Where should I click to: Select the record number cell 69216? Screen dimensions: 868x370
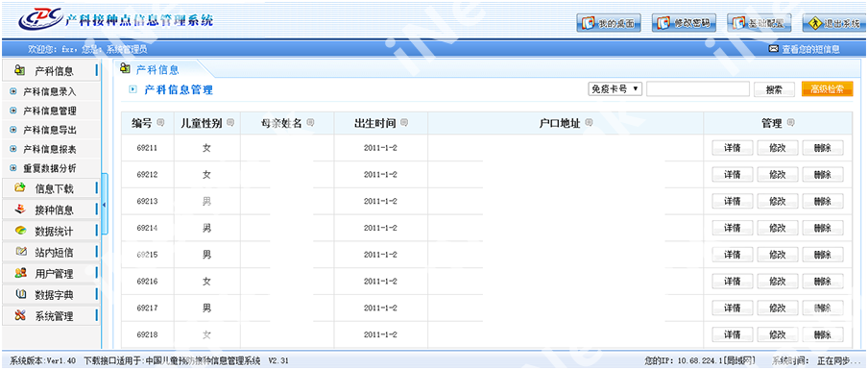(x=147, y=282)
